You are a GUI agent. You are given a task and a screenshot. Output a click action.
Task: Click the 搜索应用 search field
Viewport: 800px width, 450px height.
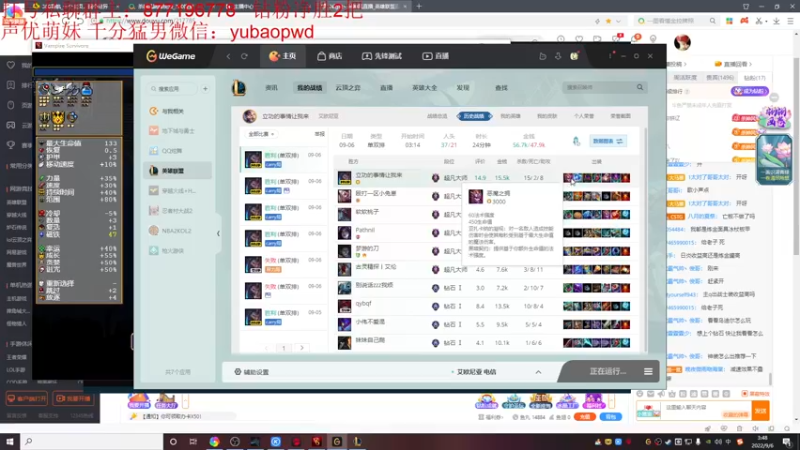click(x=172, y=89)
